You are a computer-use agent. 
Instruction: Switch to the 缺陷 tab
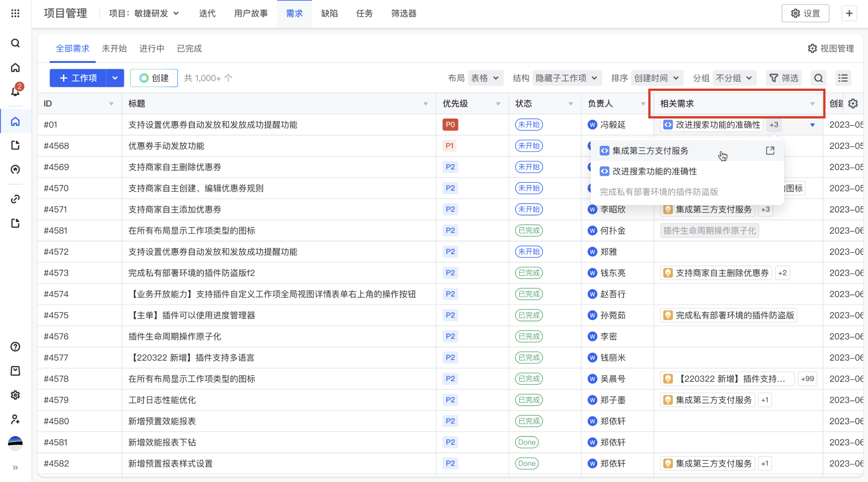(329, 14)
